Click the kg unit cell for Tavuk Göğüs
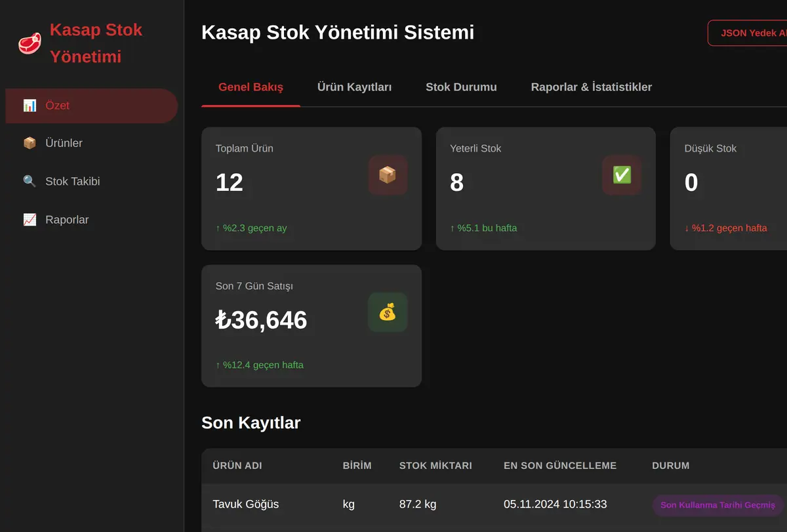This screenshot has height=532, width=787. [349, 504]
